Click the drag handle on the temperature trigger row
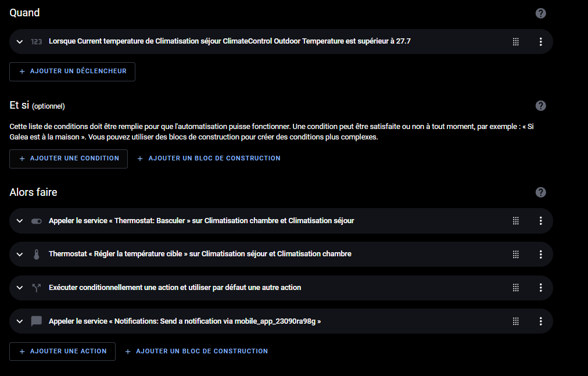The height and width of the screenshot is (376, 588). coord(515,41)
